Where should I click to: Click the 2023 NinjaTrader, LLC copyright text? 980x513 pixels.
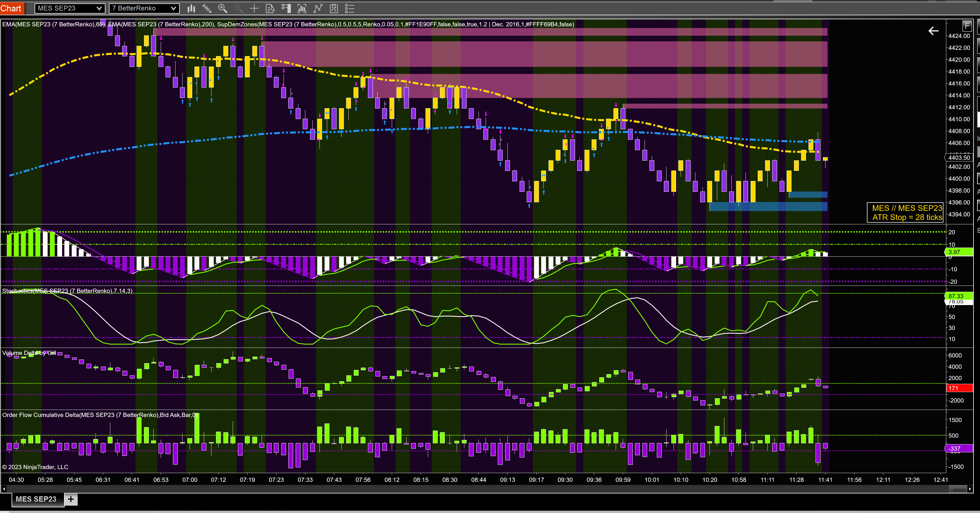point(35,467)
